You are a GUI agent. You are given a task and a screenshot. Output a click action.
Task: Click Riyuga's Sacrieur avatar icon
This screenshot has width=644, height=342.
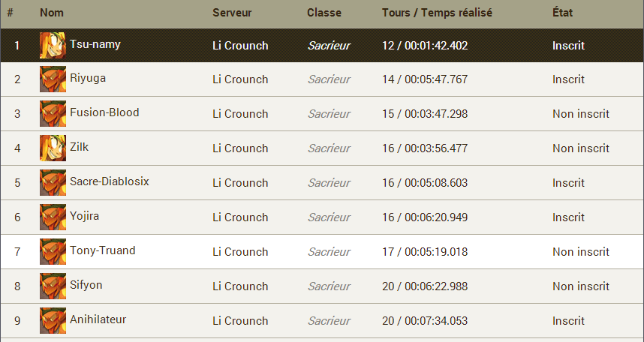click(x=53, y=79)
